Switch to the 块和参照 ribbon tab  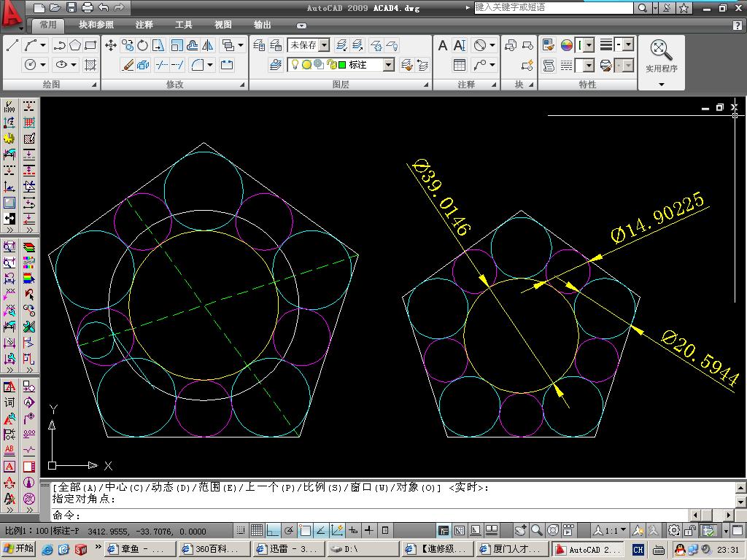(96, 25)
